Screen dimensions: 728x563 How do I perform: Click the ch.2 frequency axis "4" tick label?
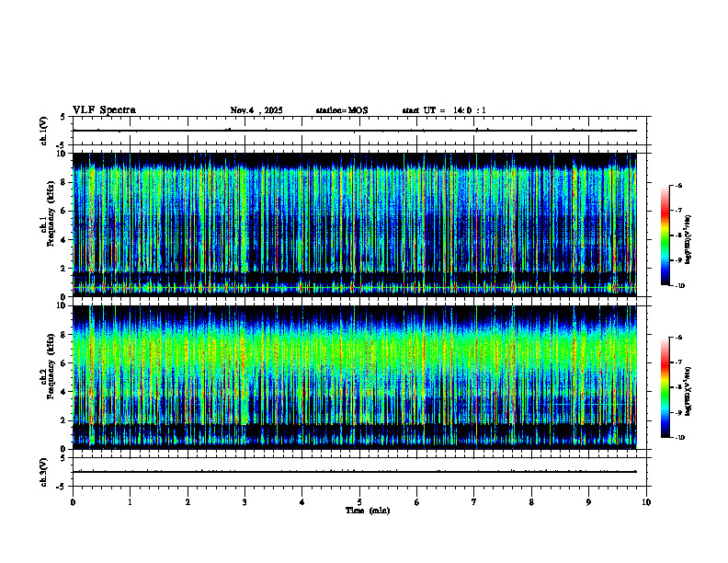63,392
